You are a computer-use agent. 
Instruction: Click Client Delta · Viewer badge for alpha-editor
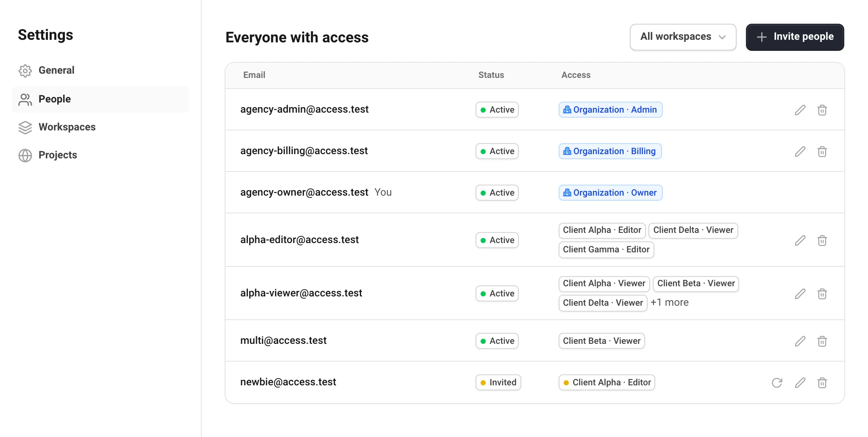click(x=693, y=230)
